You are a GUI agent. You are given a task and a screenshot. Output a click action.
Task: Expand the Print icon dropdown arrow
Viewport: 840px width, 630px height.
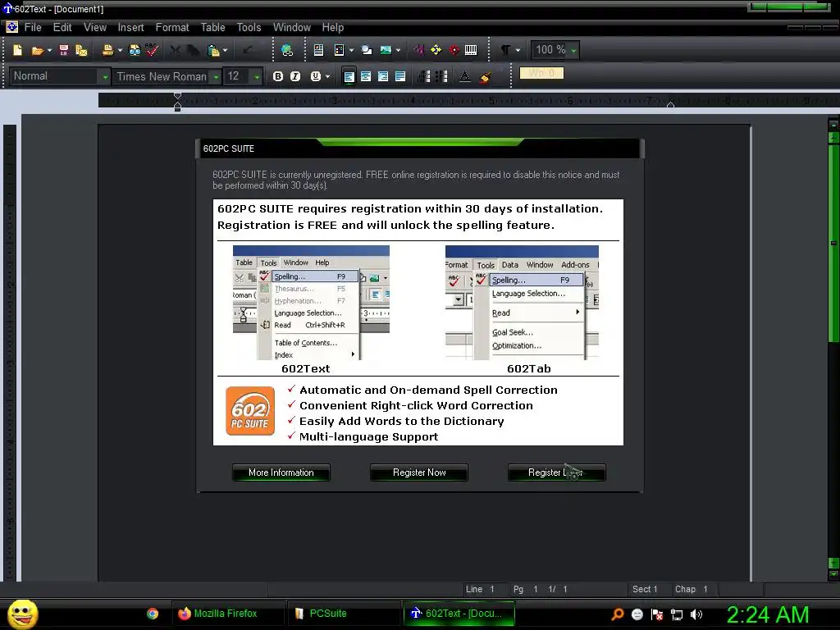click(x=120, y=51)
